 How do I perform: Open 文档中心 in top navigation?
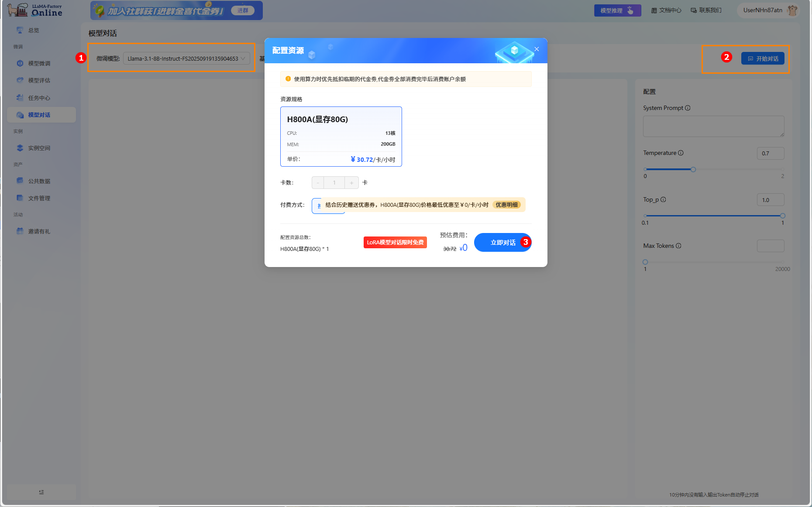pos(666,10)
